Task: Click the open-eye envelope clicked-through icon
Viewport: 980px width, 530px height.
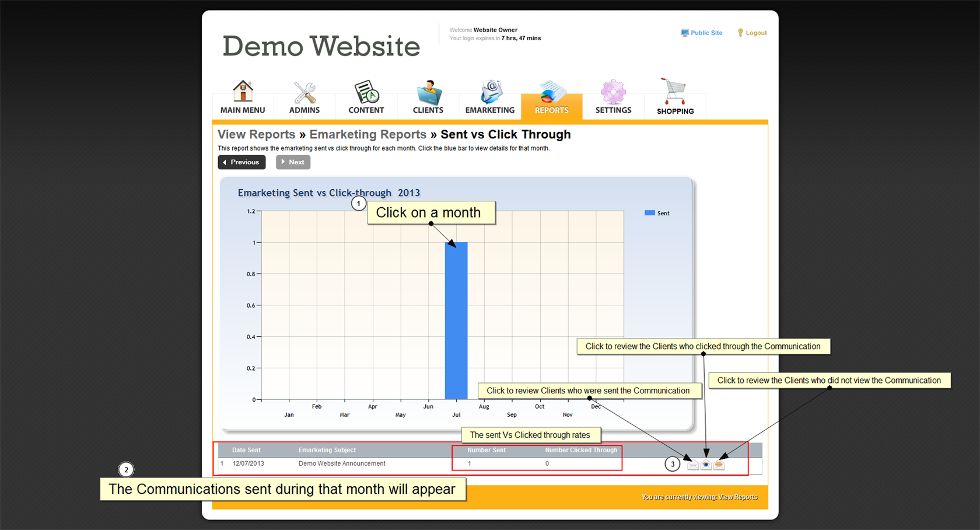Action: [x=706, y=465]
